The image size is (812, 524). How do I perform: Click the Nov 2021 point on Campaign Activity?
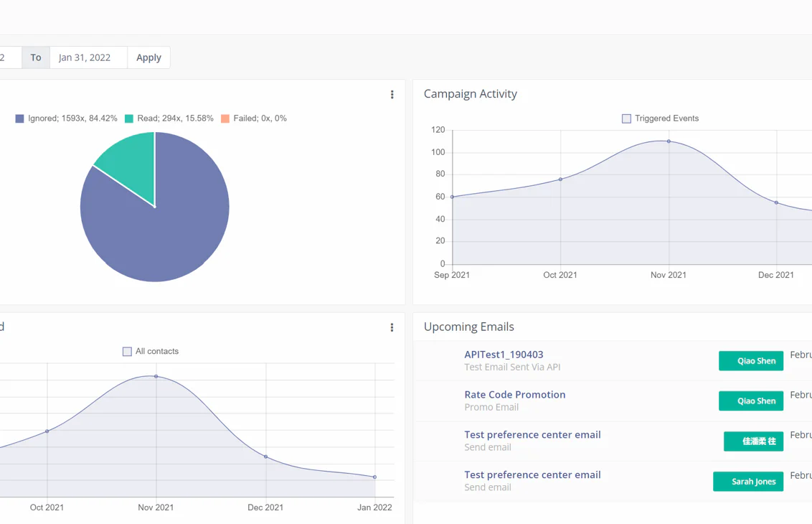click(669, 141)
